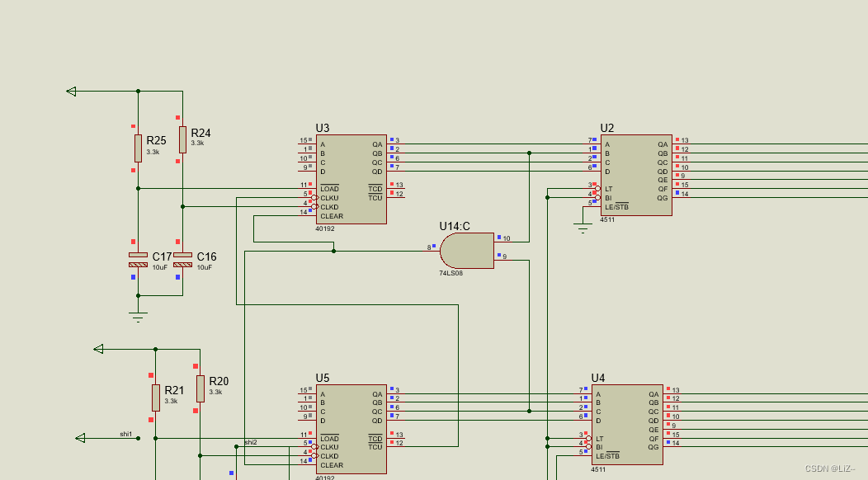868x480 pixels.
Task: Click the BI pin label on U4
Action: point(599,447)
